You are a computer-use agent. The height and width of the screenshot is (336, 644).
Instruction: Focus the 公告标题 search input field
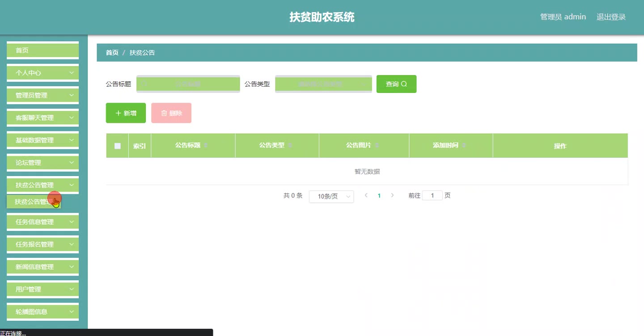(188, 84)
